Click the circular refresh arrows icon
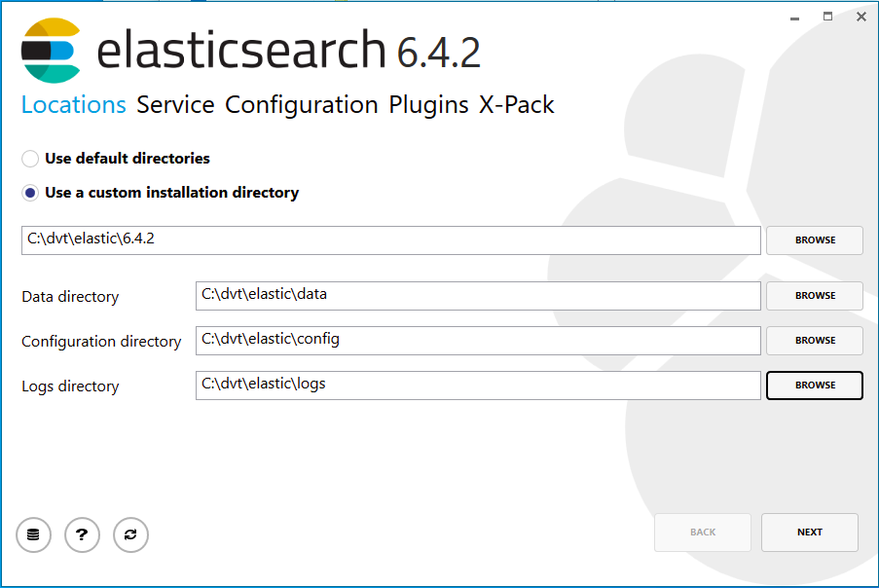This screenshot has height=588, width=879. tap(130, 534)
